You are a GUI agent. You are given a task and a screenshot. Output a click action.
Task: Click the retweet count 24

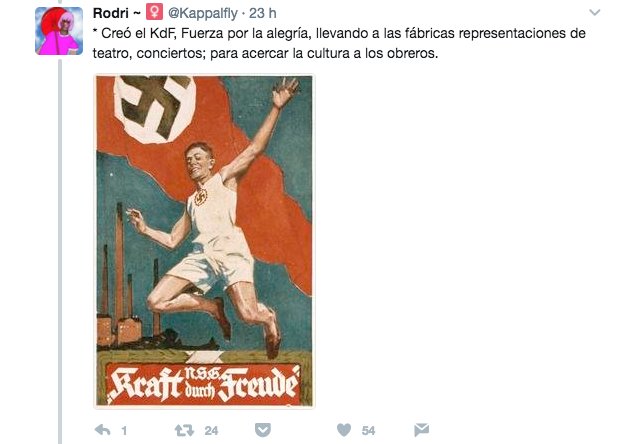211,431
